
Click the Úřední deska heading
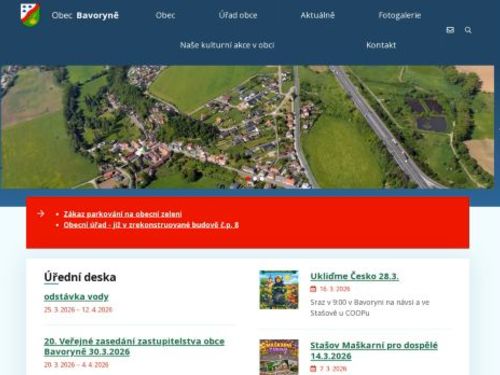(80, 277)
